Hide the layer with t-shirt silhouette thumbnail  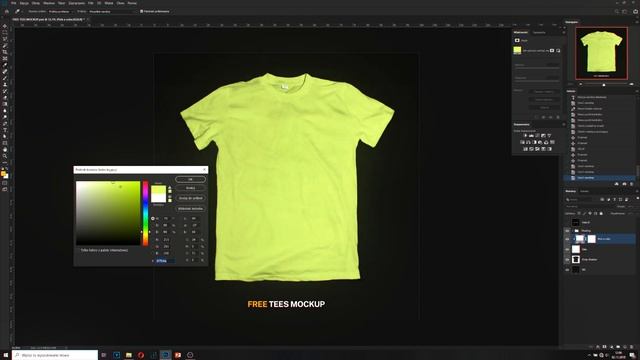click(x=567, y=259)
